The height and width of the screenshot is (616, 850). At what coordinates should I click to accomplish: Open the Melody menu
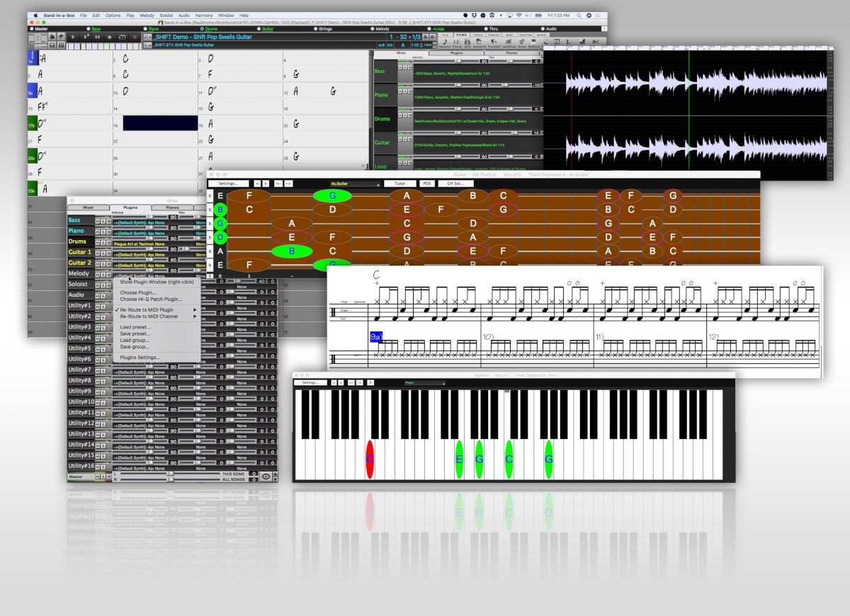coord(147,15)
